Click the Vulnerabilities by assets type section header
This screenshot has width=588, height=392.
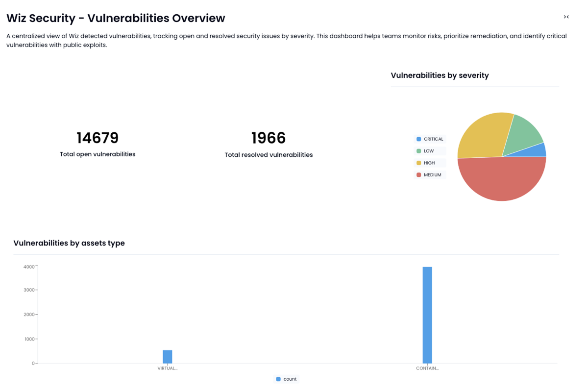click(x=69, y=243)
